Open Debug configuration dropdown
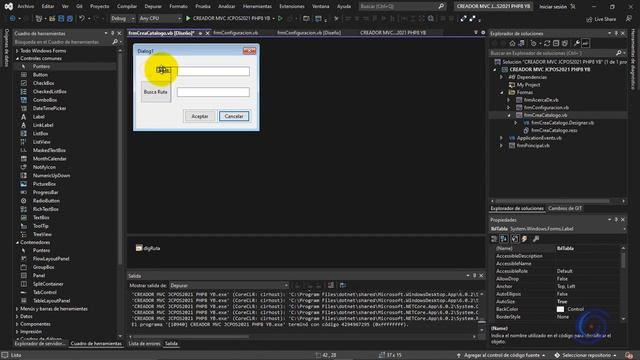Viewport: 640px width, 360px height. click(x=122, y=18)
